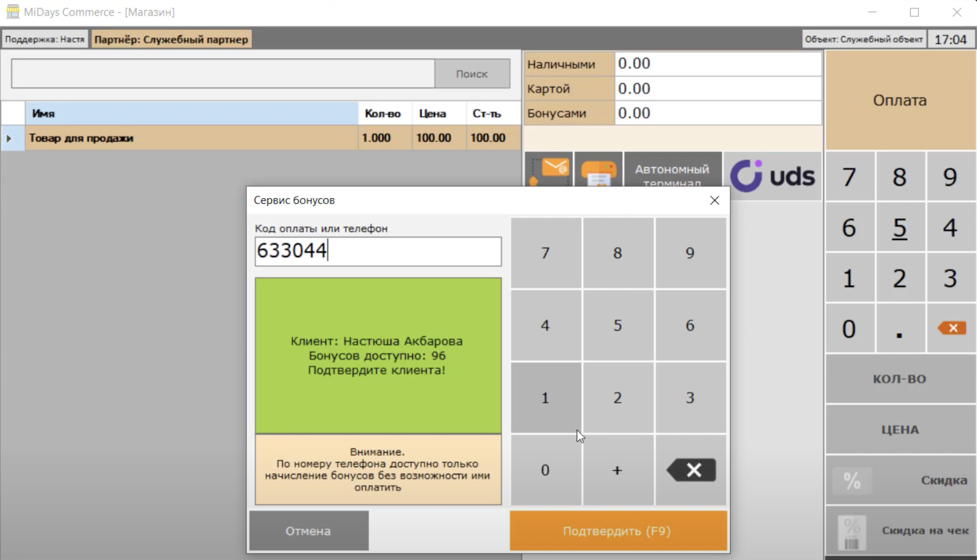This screenshot has height=560, width=977.
Task: Confirm client with Подтвердить (F9) button
Action: click(618, 531)
